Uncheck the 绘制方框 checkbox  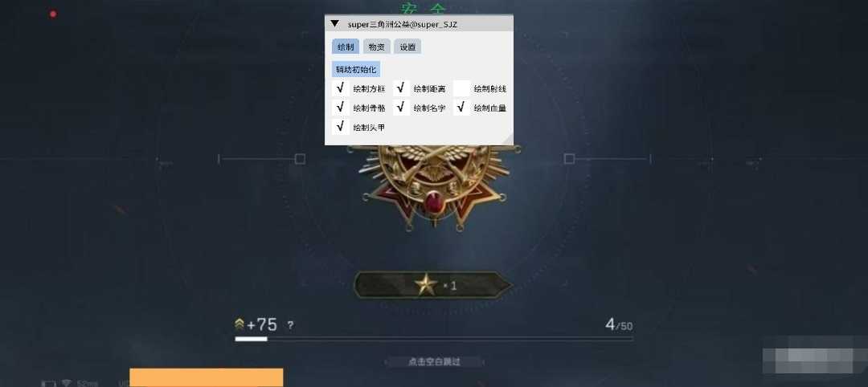(x=341, y=88)
